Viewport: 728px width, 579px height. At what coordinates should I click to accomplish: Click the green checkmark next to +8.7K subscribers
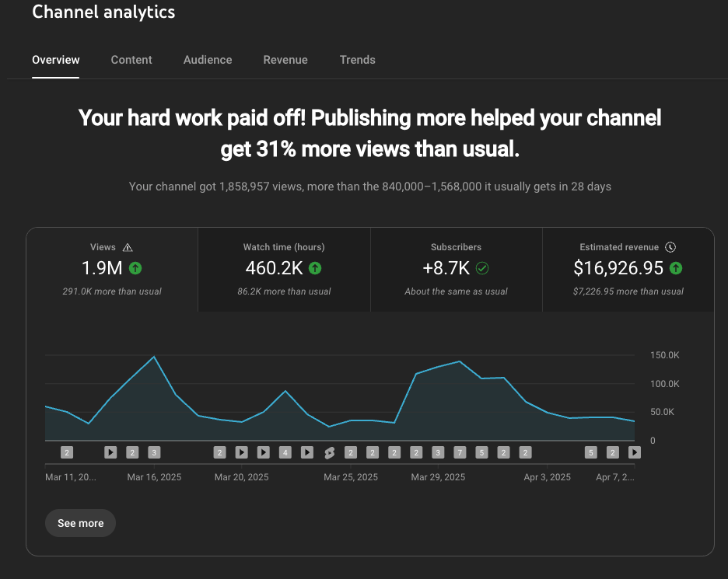tap(483, 267)
